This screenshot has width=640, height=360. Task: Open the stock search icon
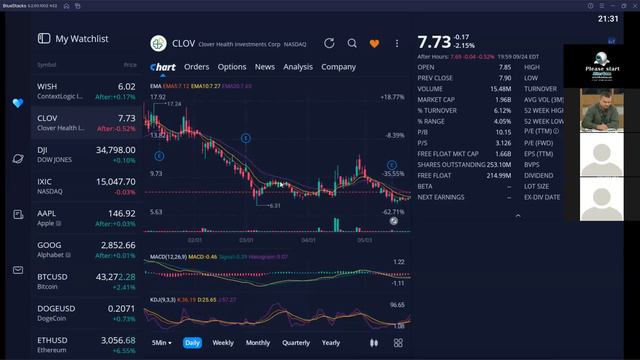coord(352,43)
